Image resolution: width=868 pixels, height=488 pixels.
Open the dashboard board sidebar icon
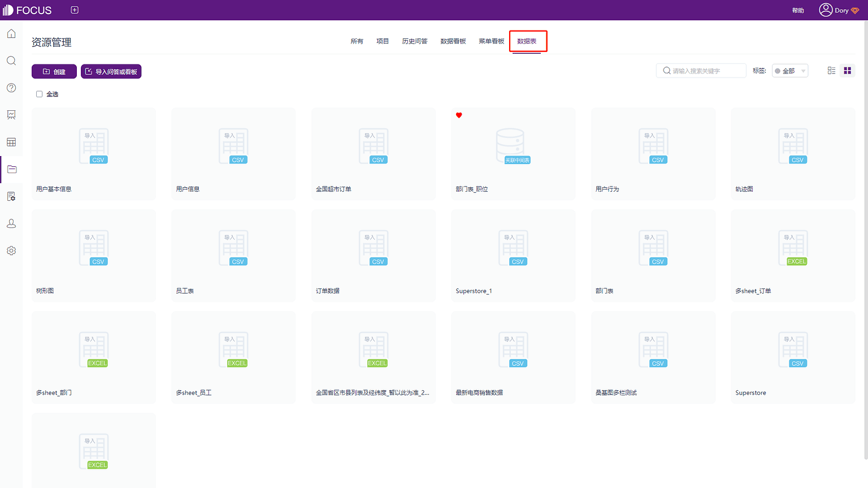[x=11, y=115]
